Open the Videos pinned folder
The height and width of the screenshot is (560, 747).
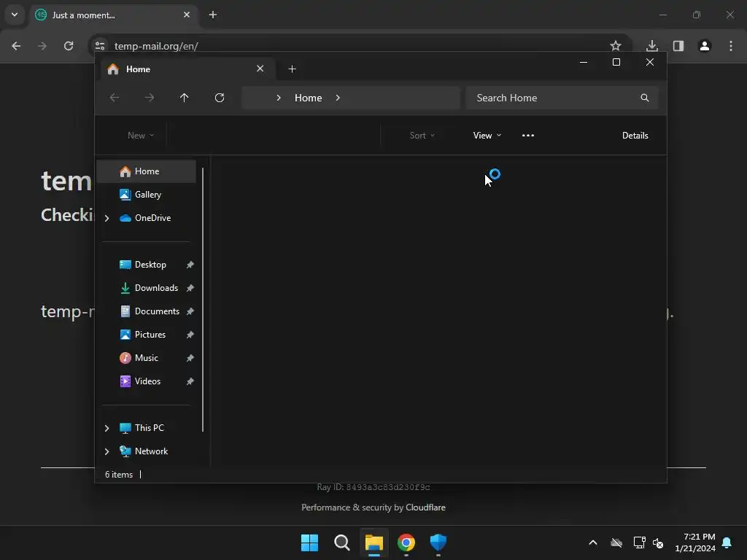click(x=146, y=381)
